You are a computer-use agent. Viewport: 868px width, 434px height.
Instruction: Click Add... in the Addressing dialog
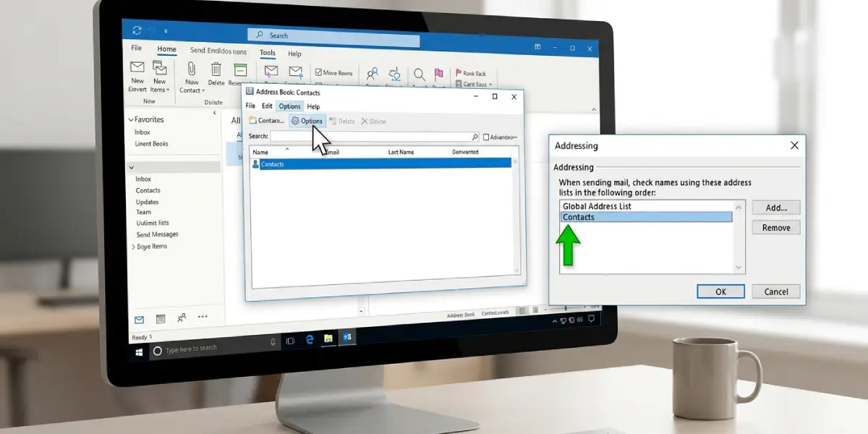pos(776,208)
